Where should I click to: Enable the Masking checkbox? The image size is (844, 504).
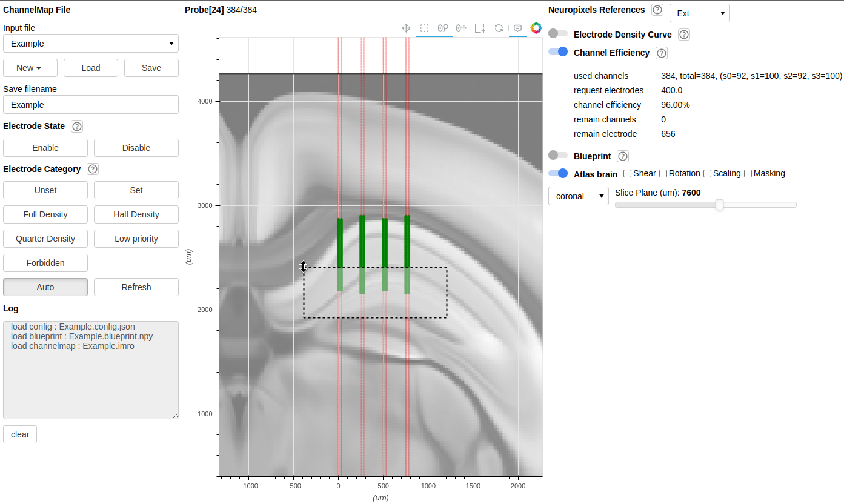click(748, 173)
